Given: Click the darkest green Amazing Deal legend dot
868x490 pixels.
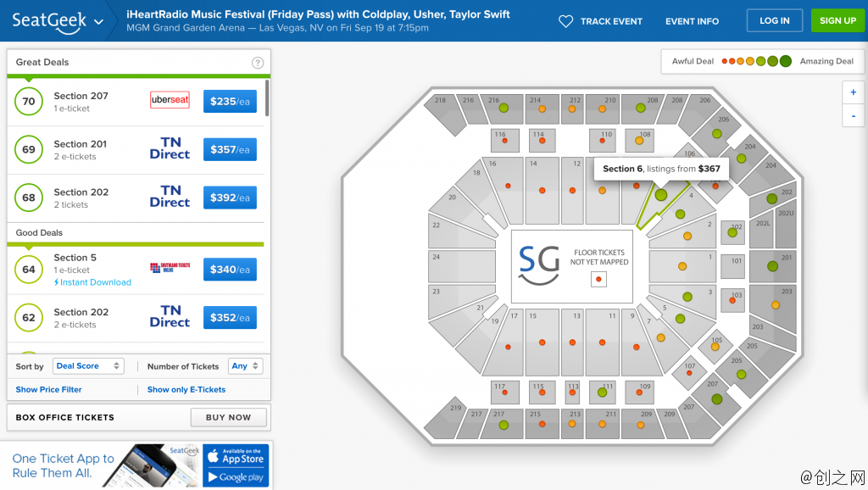Looking at the screenshot, I should click(786, 61).
